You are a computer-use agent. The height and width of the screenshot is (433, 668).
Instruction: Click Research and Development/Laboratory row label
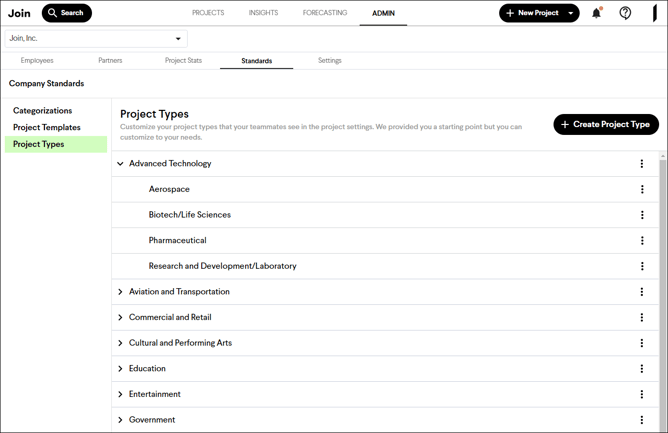click(222, 266)
